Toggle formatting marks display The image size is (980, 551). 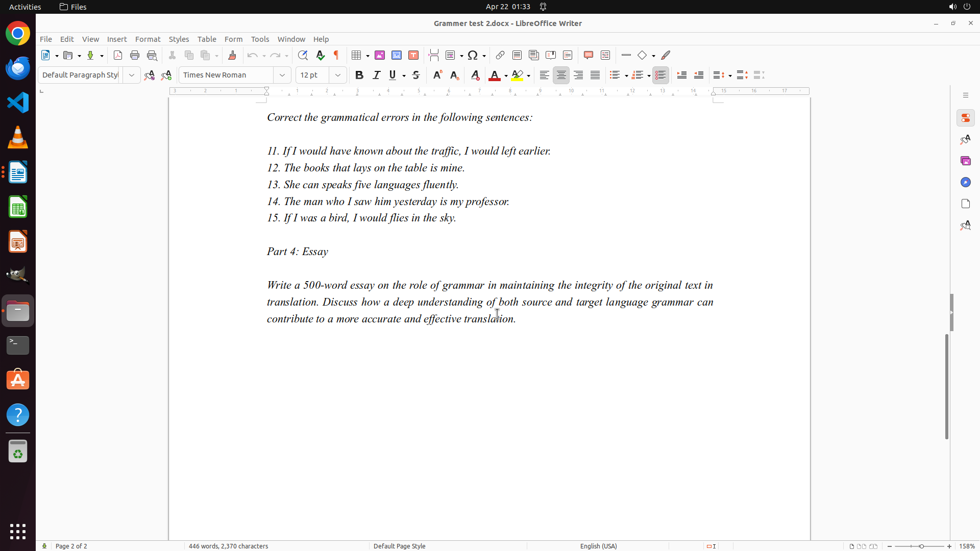point(336,55)
